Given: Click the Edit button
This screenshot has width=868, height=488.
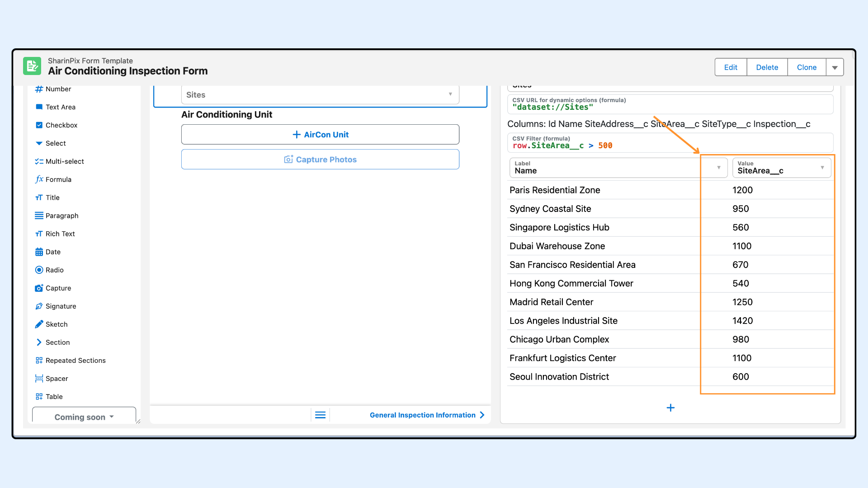Looking at the screenshot, I should pos(731,67).
